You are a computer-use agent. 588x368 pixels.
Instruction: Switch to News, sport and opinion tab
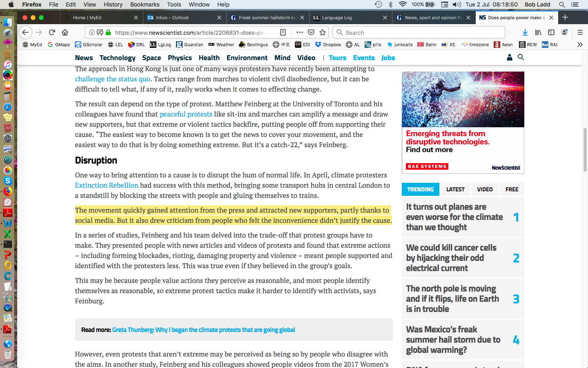pyautogui.click(x=434, y=18)
